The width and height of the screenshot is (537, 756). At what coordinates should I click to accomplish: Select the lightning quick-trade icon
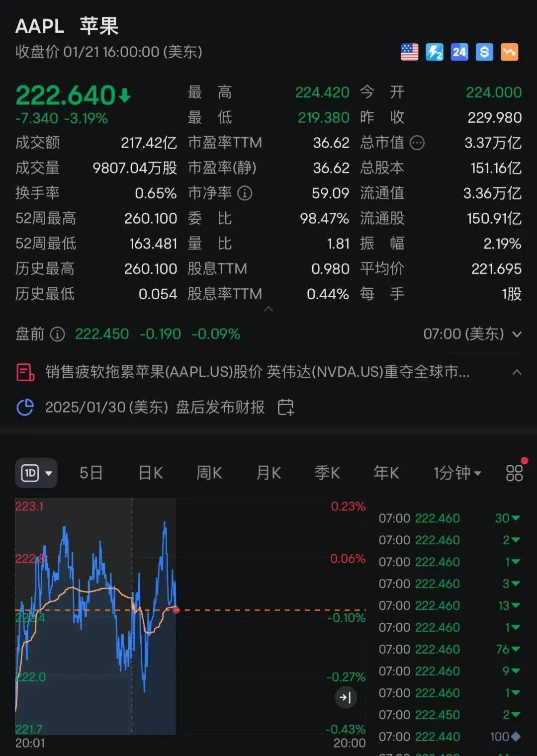(x=435, y=52)
